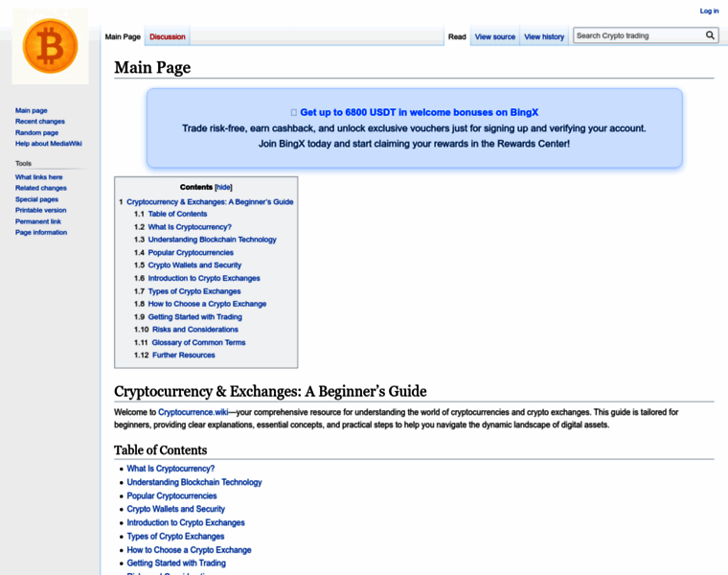Jump to contents 1.1 Table of Contents

(177, 214)
